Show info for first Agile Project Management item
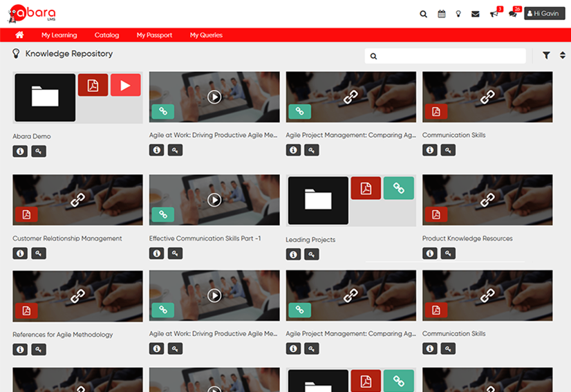 coord(293,150)
